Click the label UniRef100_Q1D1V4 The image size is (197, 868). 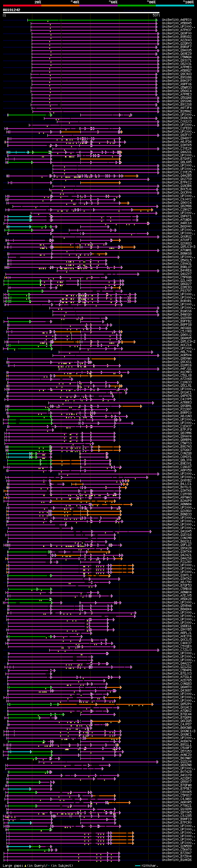point(177,761)
